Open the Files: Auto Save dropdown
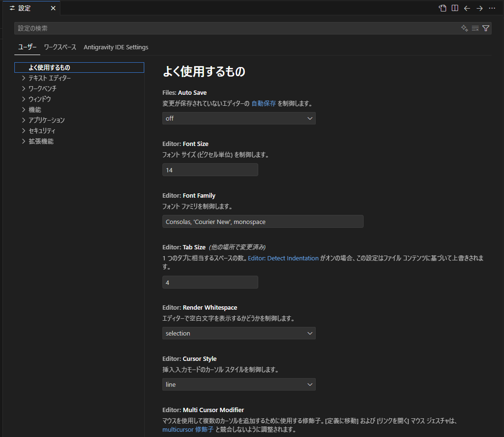Viewport: 504px width, 437px height. click(239, 119)
